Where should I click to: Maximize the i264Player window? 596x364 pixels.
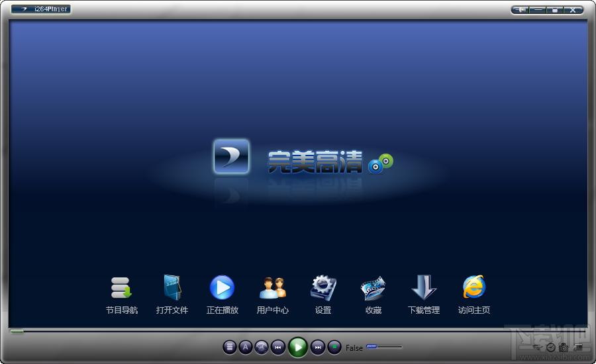(x=555, y=10)
